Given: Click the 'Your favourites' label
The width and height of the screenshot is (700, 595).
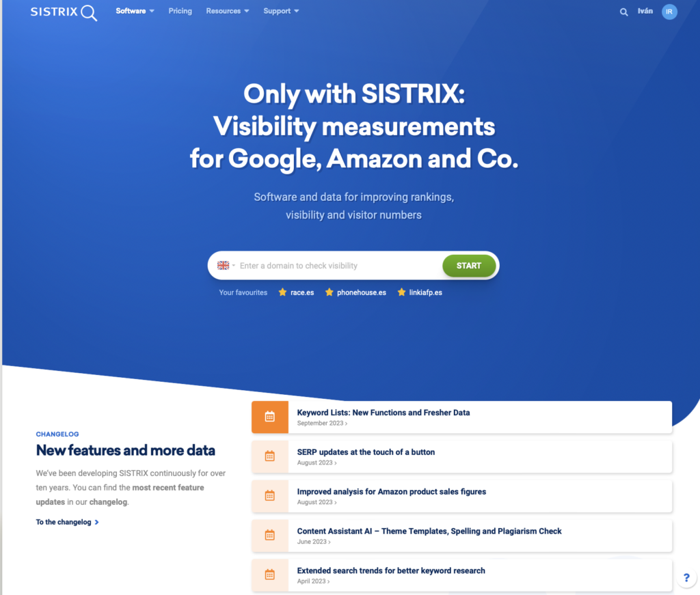Looking at the screenshot, I should (243, 292).
